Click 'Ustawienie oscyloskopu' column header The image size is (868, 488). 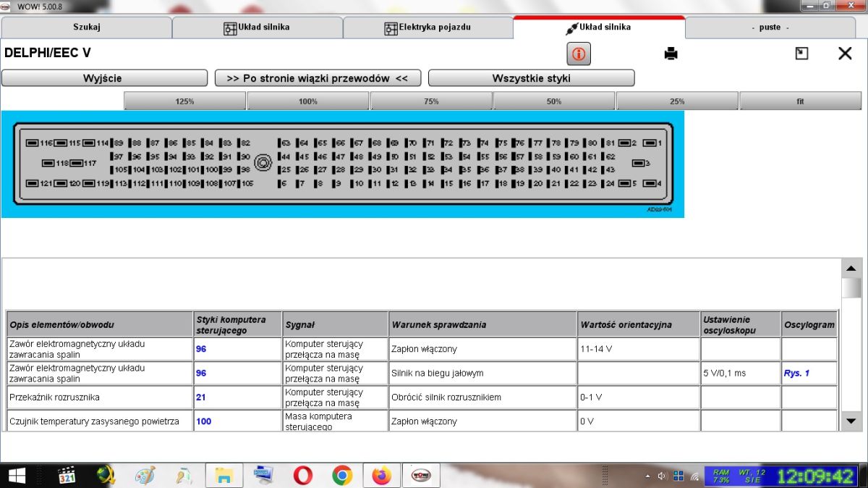[741, 324]
